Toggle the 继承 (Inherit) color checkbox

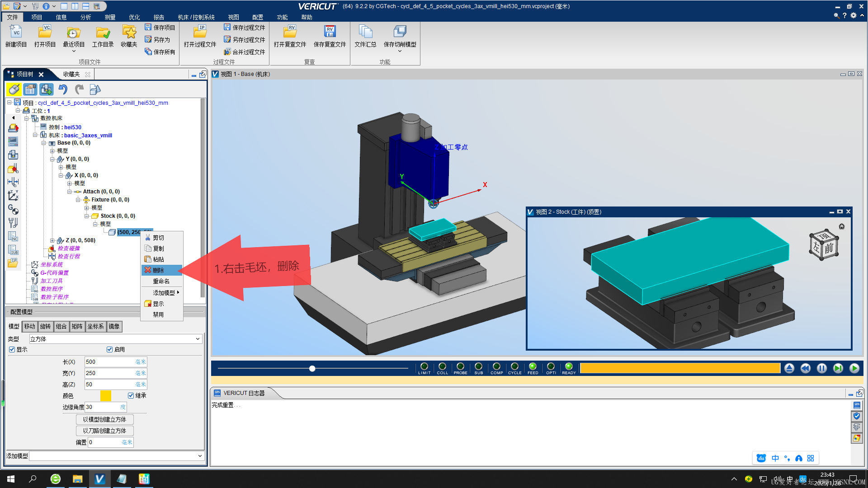(131, 395)
